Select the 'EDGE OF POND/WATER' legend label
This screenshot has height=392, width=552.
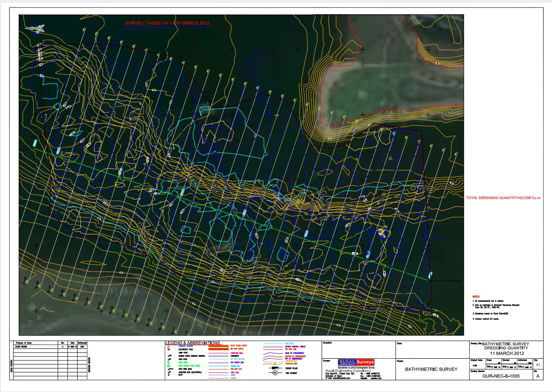coord(295,353)
